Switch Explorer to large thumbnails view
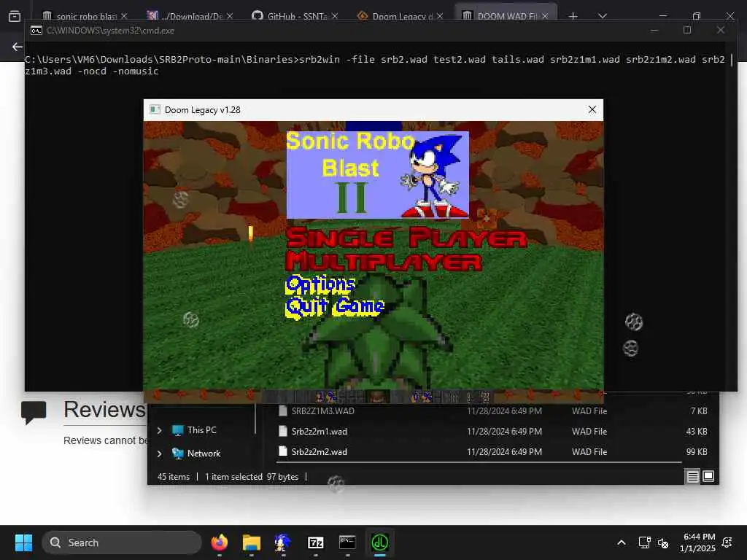The image size is (747, 560). (x=708, y=476)
